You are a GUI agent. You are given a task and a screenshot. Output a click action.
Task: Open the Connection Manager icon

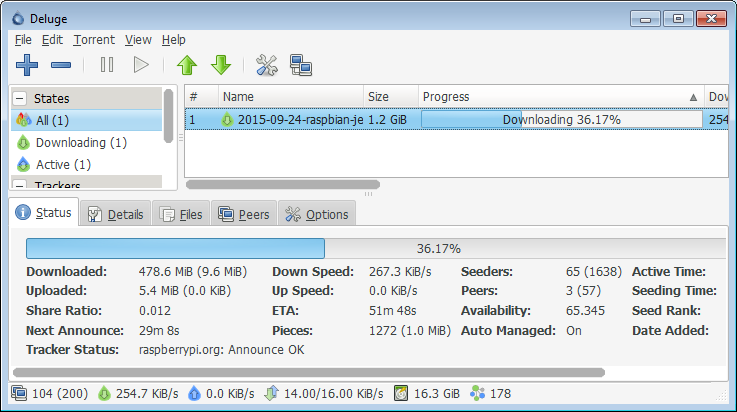301,65
